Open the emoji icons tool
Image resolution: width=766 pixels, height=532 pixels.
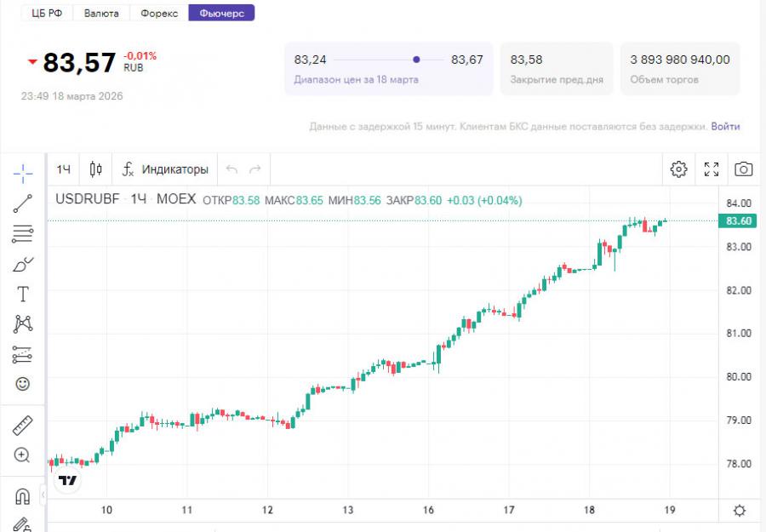point(23,384)
